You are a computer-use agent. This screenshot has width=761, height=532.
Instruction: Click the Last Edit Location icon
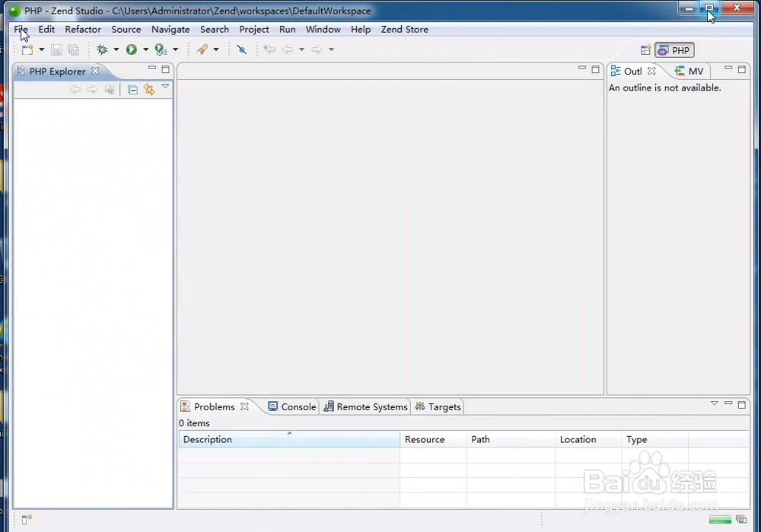click(269, 49)
